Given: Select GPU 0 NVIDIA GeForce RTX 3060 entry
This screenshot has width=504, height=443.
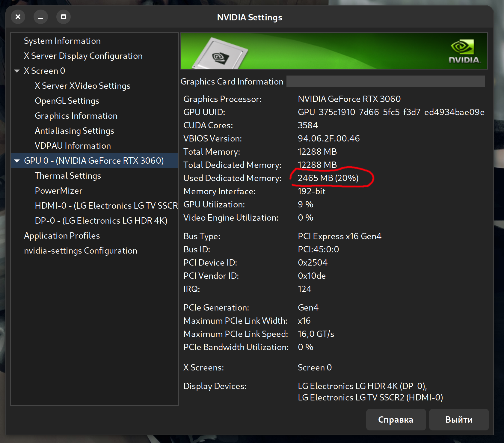Looking at the screenshot, I should 94,161.
